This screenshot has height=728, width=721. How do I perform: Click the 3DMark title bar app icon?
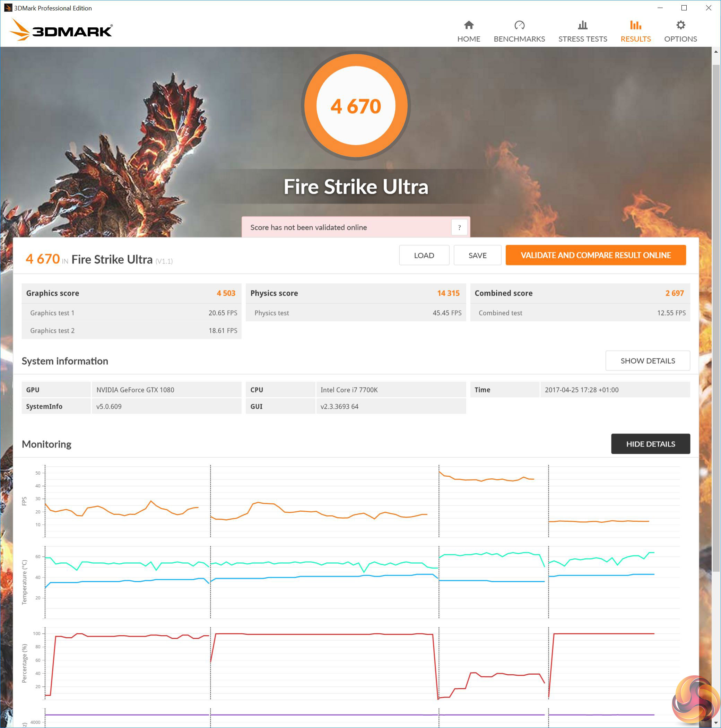8,8
